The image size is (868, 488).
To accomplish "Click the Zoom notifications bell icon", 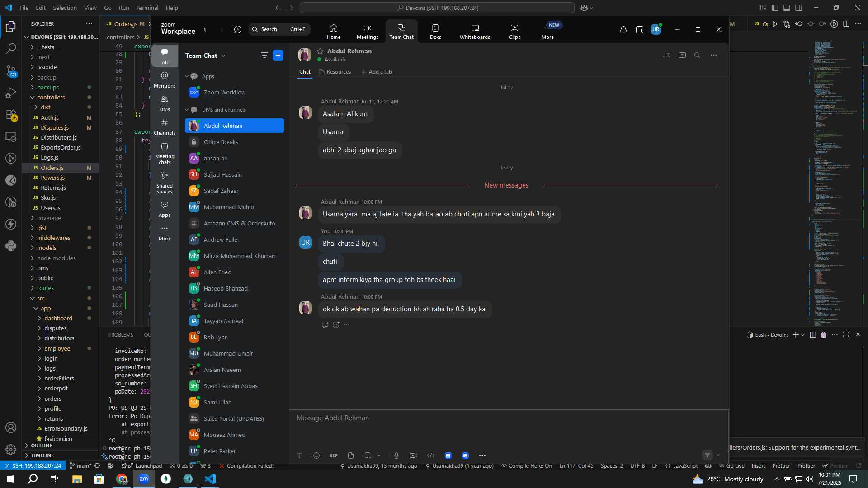I will (x=623, y=29).
